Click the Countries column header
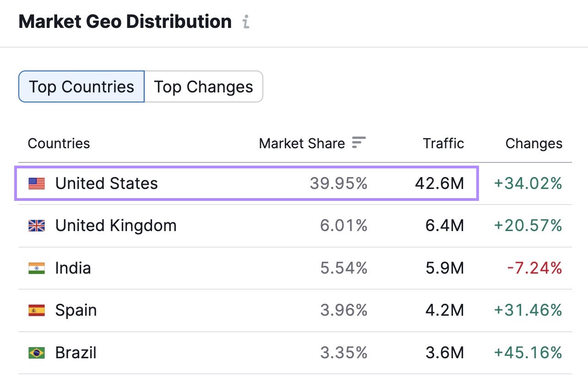The height and width of the screenshot is (388, 588). (59, 143)
